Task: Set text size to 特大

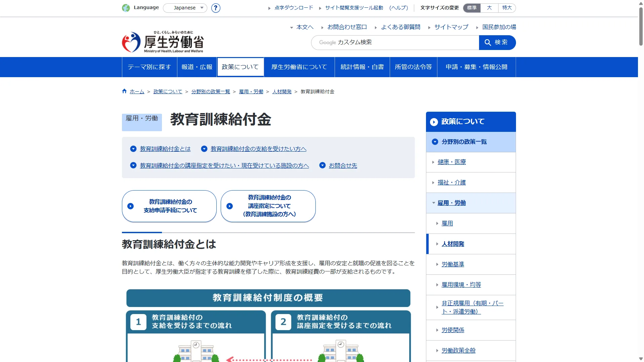Action: pos(507,8)
